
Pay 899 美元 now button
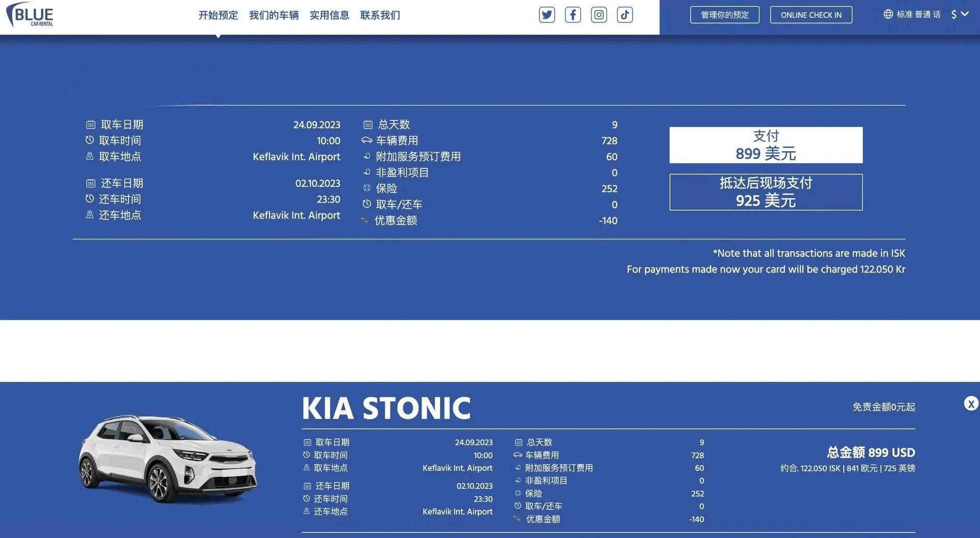pos(766,145)
